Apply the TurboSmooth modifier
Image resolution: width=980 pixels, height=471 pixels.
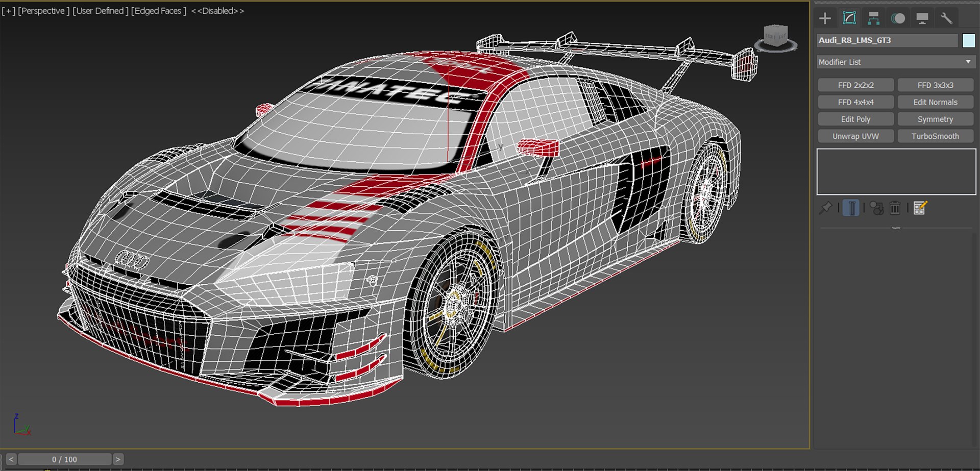pos(935,136)
